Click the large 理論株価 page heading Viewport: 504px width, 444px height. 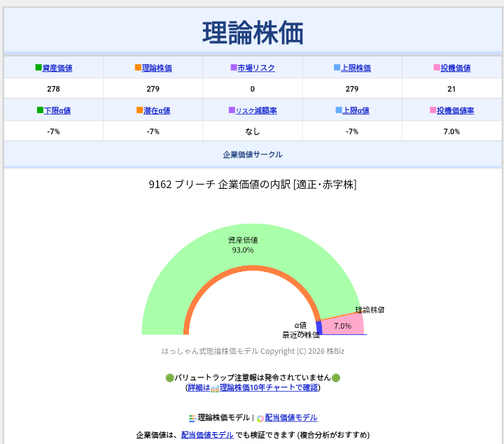(253, 33)
